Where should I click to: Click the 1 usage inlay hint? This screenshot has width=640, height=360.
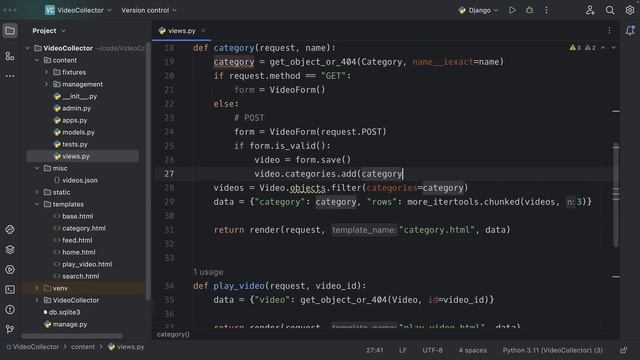click(x=208, y=272)
